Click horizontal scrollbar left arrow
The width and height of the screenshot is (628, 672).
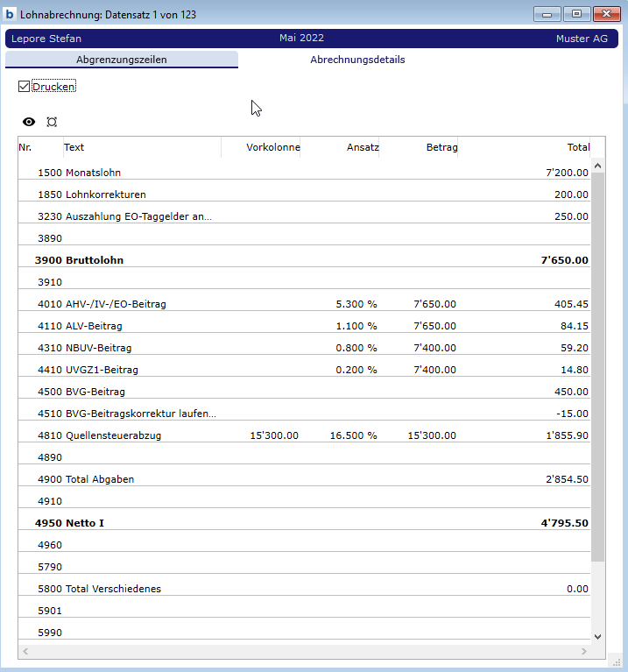click(x=25, y=652)
